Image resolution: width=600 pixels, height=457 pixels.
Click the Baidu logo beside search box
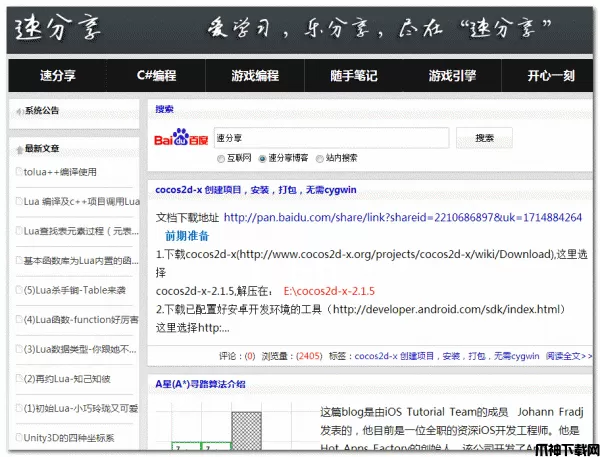pos(183,139)
